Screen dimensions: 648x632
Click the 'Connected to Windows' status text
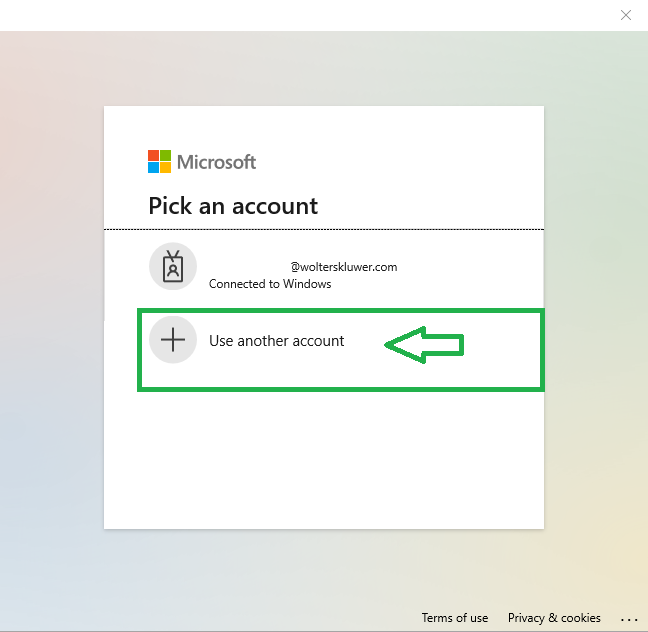(x=270, y=284)
